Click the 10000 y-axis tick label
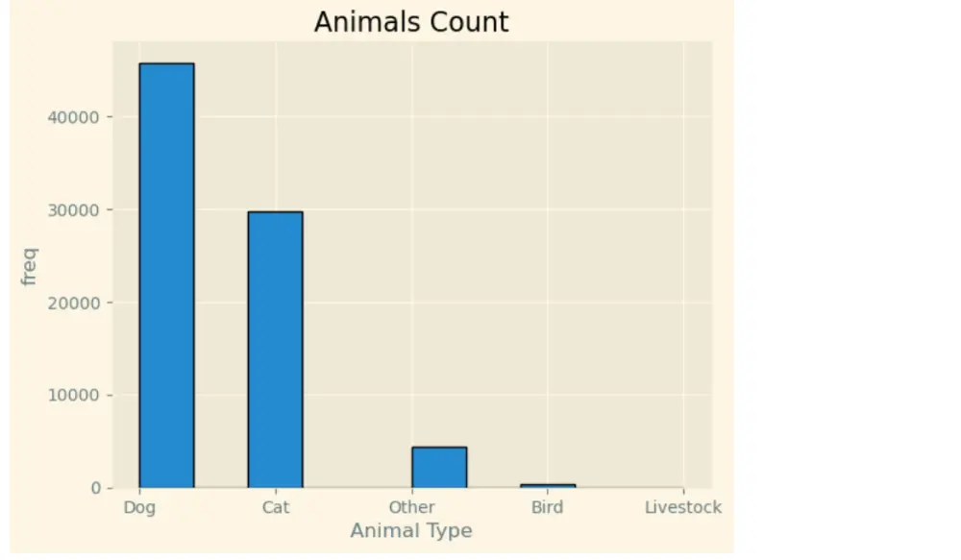This screenshot has height=560, width=961. 74,396
